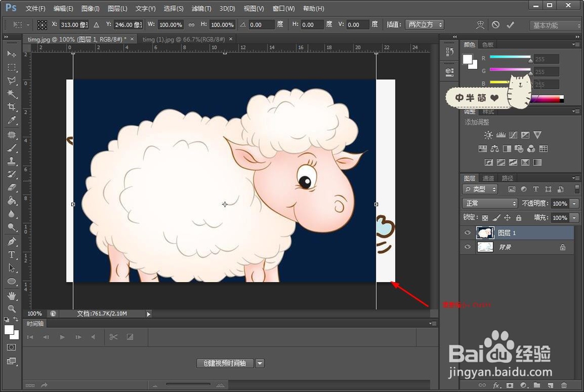Image resolution: width=584 pixels, height=392 pixels.
Task: Click the R channel color slider
Action: point(510,57)
